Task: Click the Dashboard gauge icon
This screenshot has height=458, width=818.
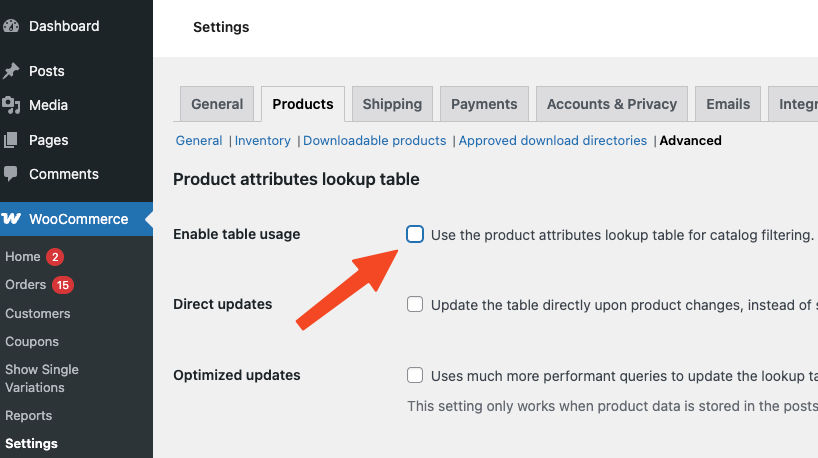Action: coord(11,26)
